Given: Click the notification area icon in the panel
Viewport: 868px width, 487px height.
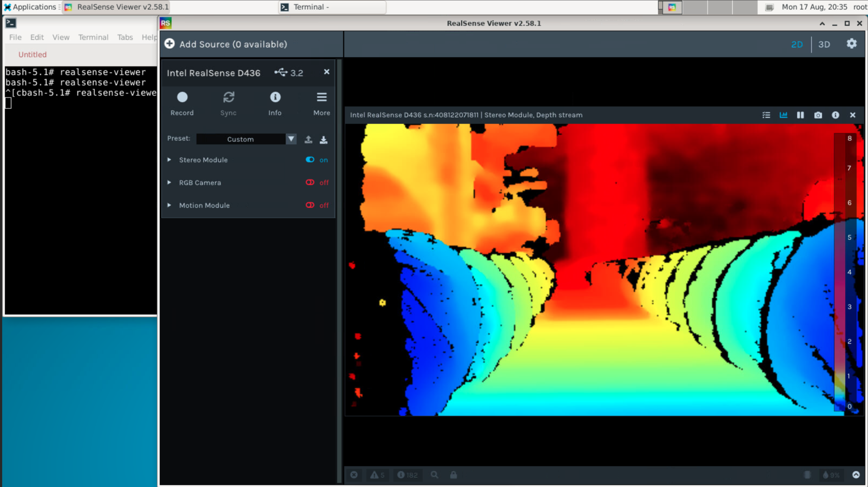Looking at the screenshot, I should coord(769,7).
